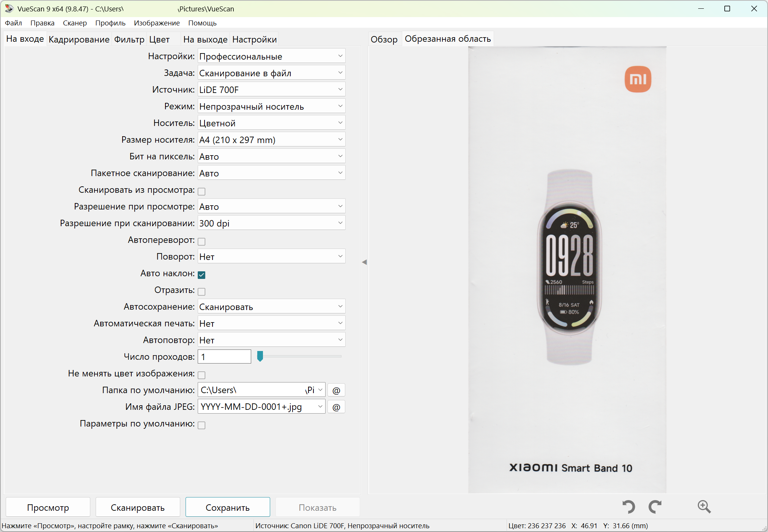
Task: Click the VueScan app icon in the title bar
Action: click(9, 9)
